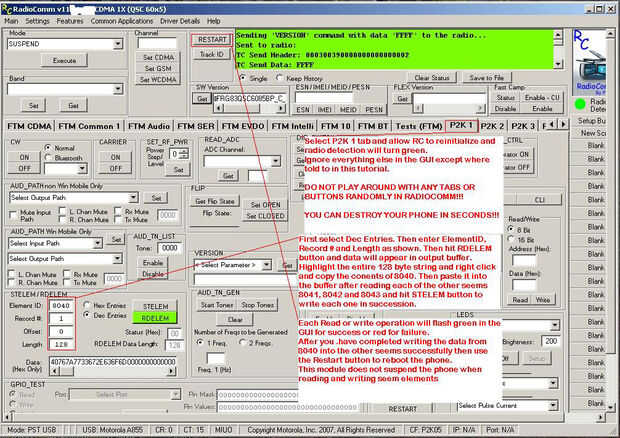Image resolution: width=620 pixels, height=438 pixels.
Task: Click the green radio detection indicator
Action: (580, 104)
